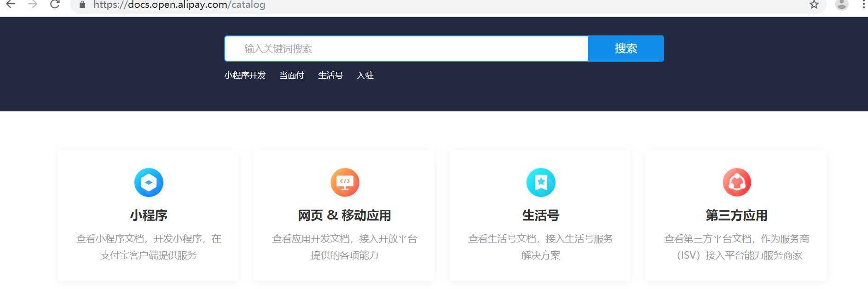The height and width of the screenshot is (289, 868).
Task: Select the 入驻 hot keyword link
Action: point(365,75)
